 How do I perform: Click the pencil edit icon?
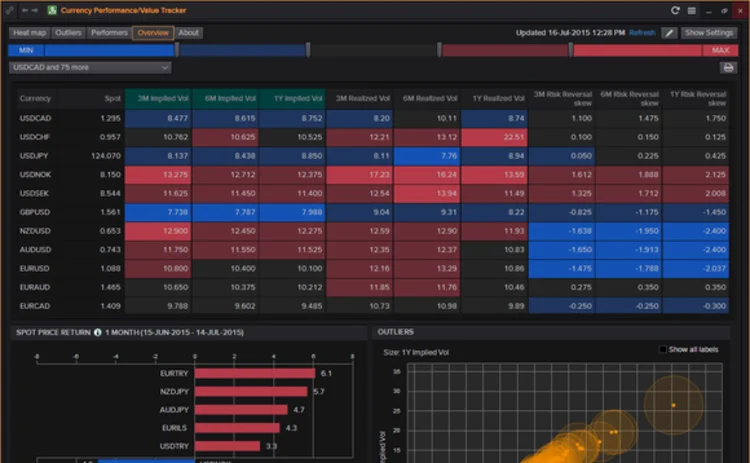[669, 33]
